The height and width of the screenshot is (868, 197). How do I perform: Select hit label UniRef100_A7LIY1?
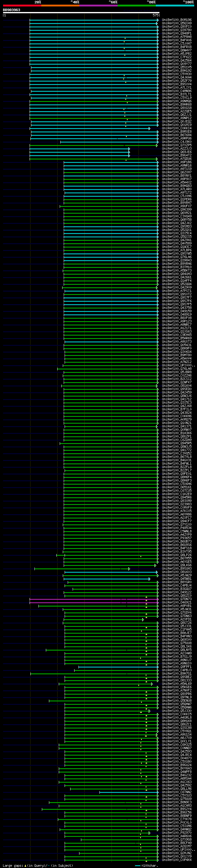177,88
